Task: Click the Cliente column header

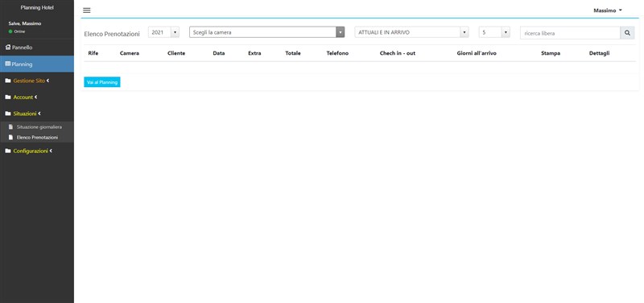Action: click(x=176, y=53)
